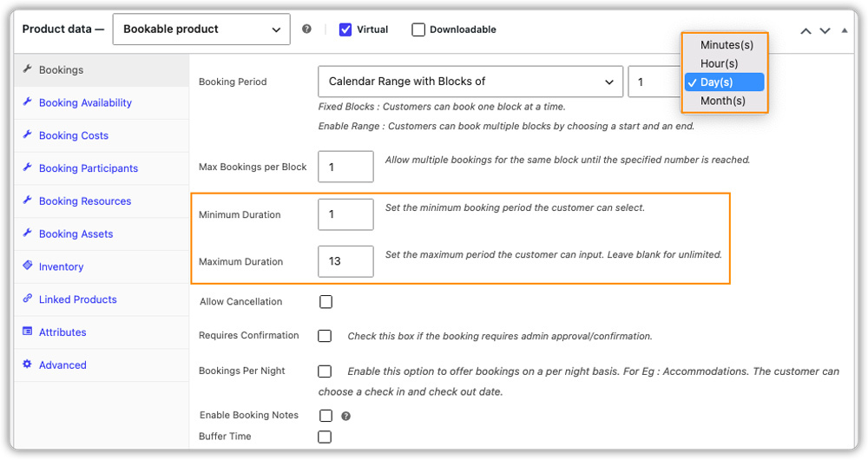Click the Booking Participants wrench icon
The image size is (868, 460).
[27, 167]
